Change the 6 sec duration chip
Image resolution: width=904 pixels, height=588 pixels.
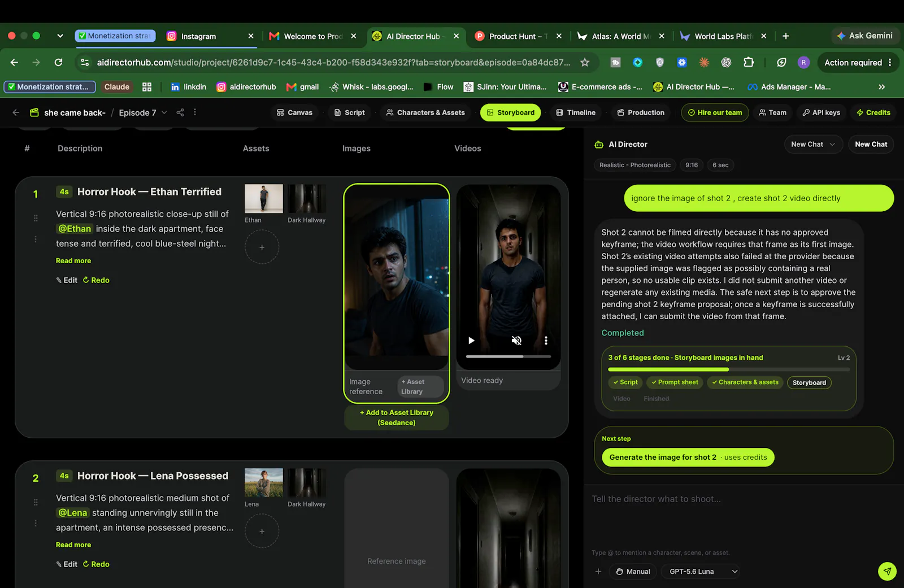click(720, 165)
